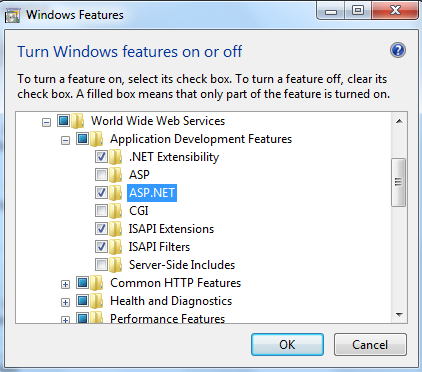Click the World Wide Web Services folder icon
422x372 pixels.
coord(78,121)
